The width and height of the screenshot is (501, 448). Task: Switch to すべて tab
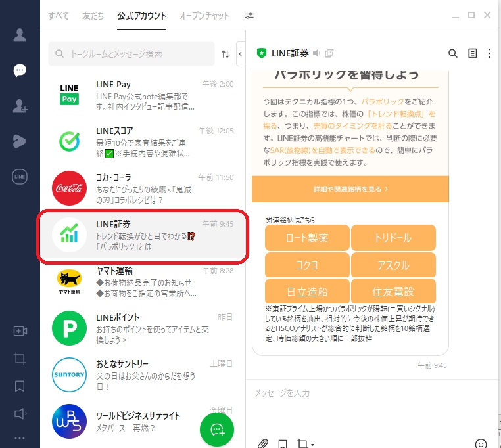coord(59,16)
